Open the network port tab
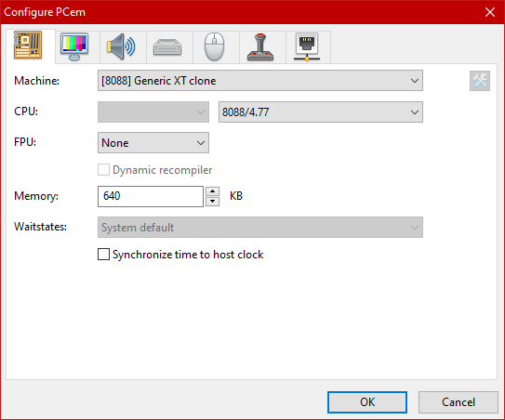The image size is (505, 420). [x=307, y=46]
